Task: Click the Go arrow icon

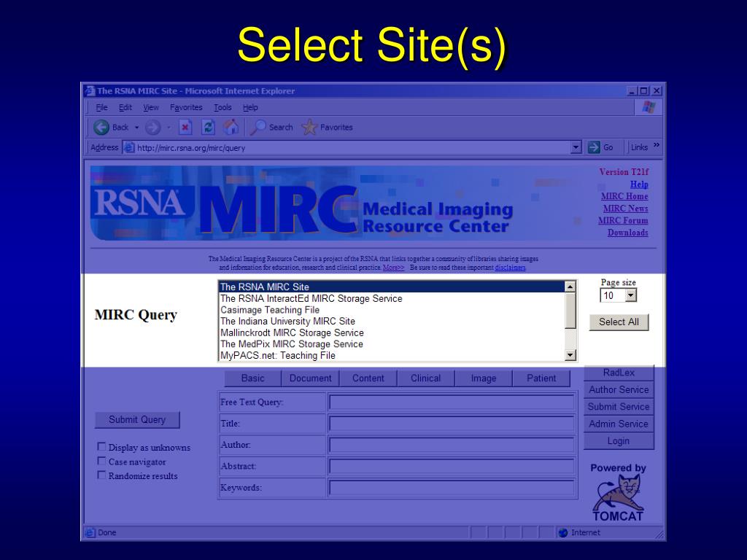Action: [x=594, y=147]
